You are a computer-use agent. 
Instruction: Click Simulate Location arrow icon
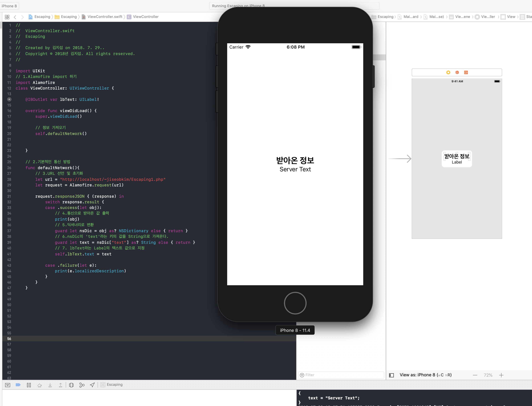coord(92,385)
